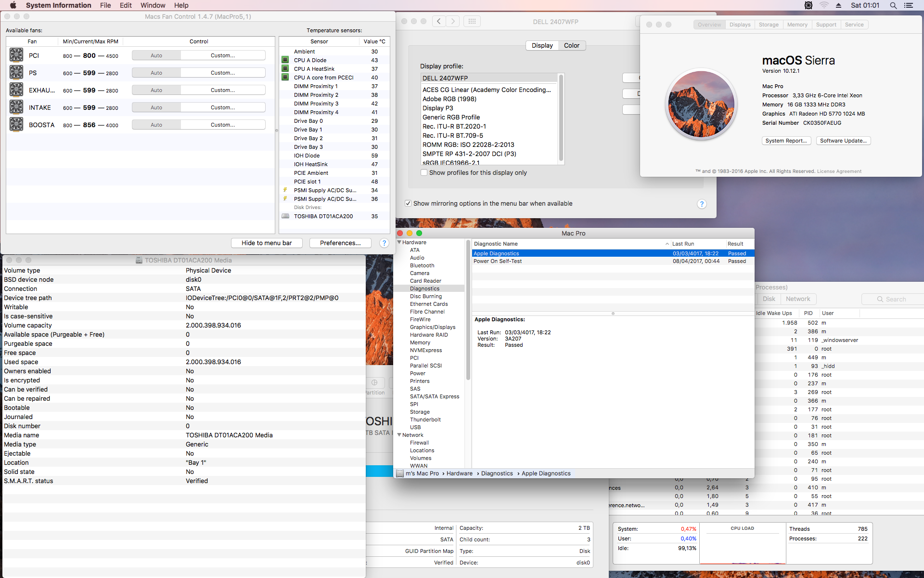Collapse the Hardware section in sidebar
This screenshot has width=924, height=578.
coord(399,242)
